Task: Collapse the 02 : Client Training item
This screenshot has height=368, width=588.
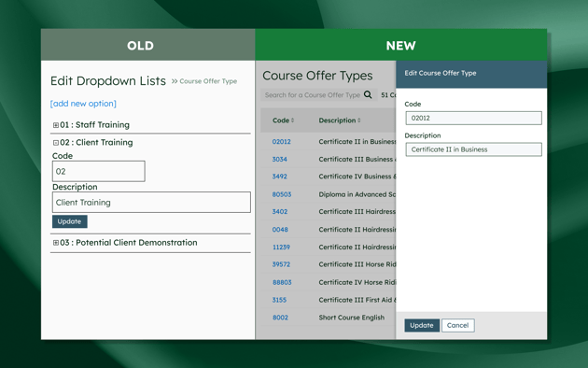Action: (55, 143)
